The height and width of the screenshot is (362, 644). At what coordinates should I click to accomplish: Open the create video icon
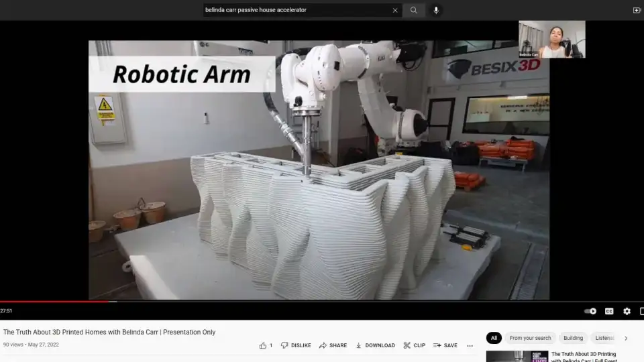(x=637, y=10)
